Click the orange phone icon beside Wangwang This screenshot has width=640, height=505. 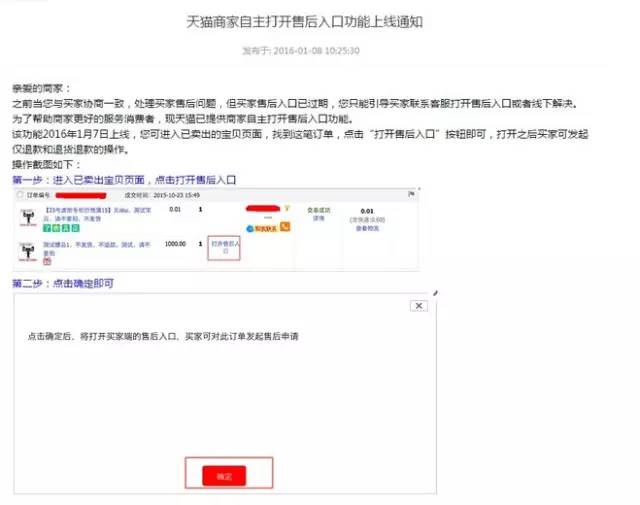pos(285,227)
